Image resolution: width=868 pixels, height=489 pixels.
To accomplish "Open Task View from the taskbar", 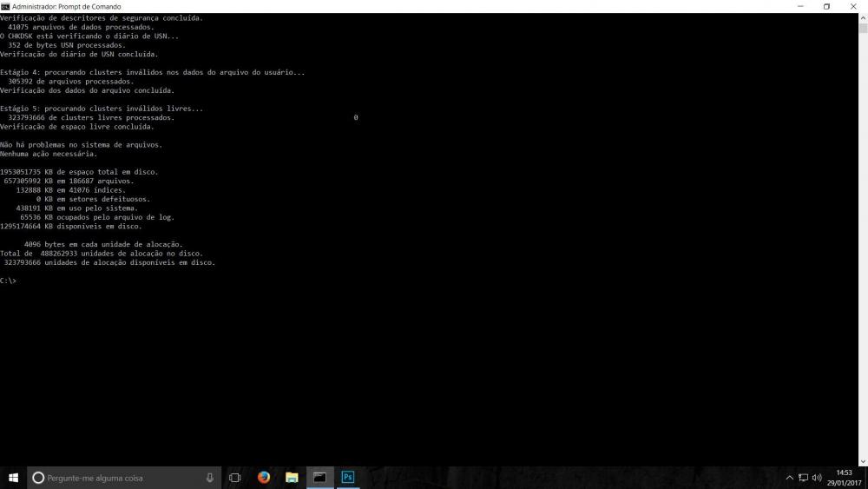I will tap(234, 478).
